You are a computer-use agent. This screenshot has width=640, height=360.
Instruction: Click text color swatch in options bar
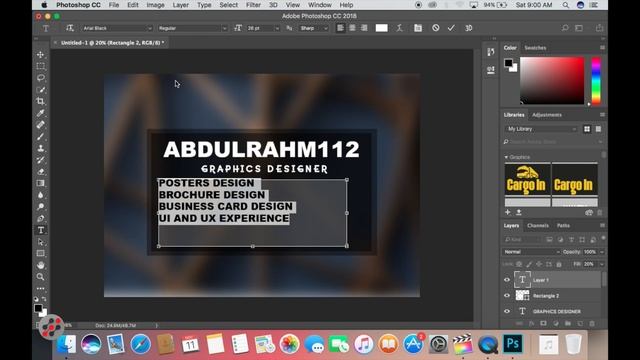click(x=382, y=28)
